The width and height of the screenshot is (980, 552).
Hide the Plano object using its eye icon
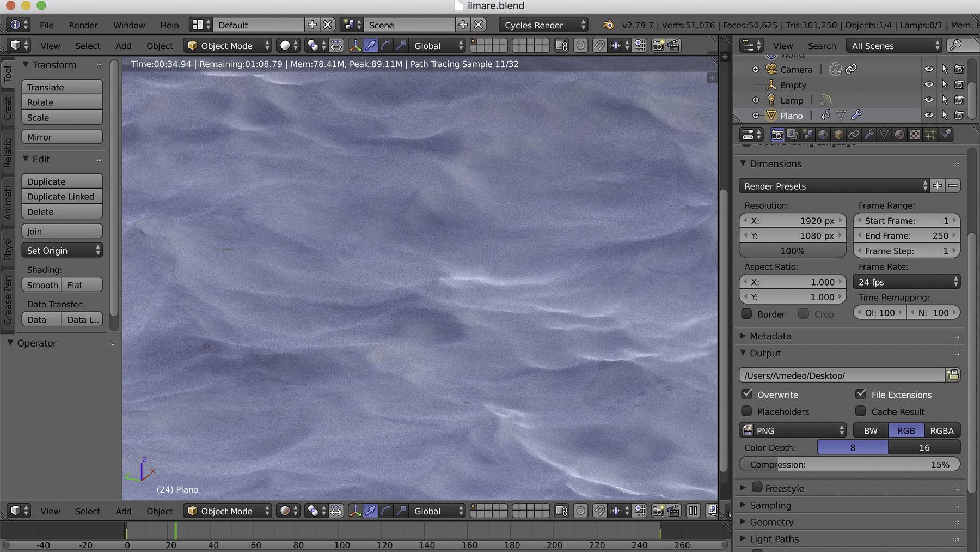pos(929,115)
